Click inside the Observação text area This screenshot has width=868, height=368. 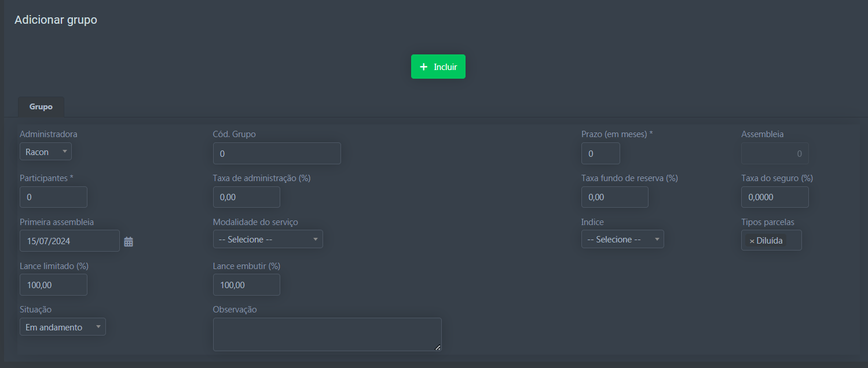click(327, 334)
